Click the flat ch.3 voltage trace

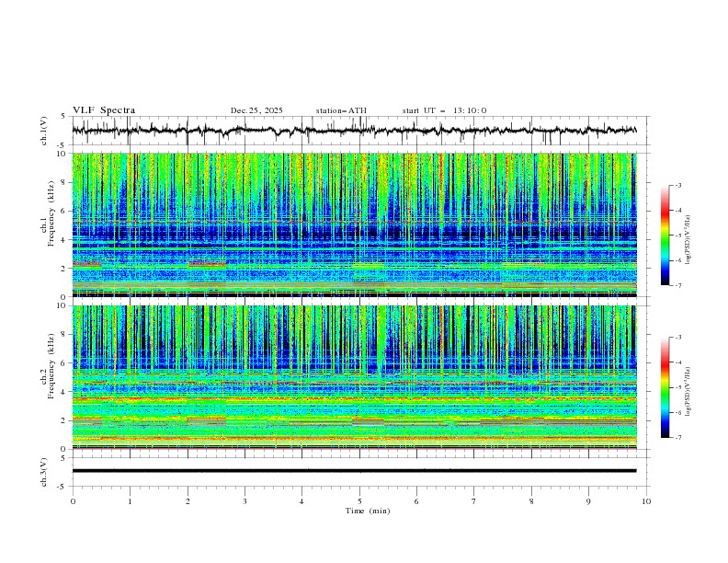click(354, 471)
